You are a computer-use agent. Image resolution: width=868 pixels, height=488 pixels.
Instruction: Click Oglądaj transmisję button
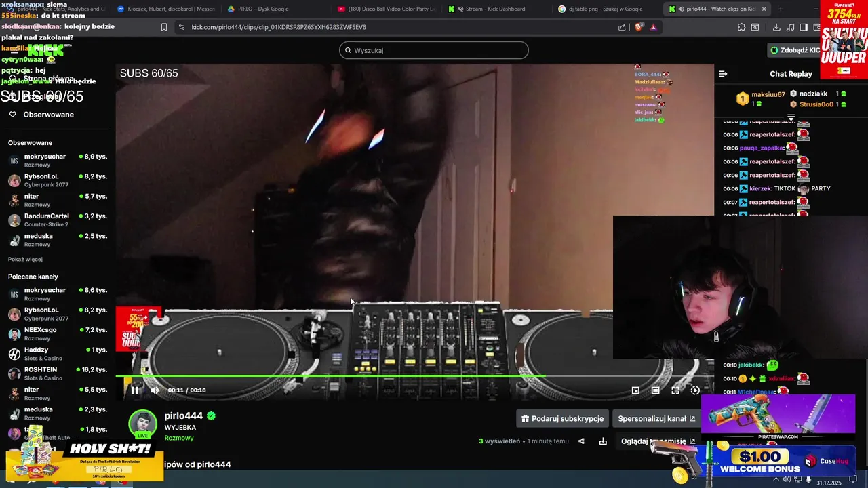point(658,441)
